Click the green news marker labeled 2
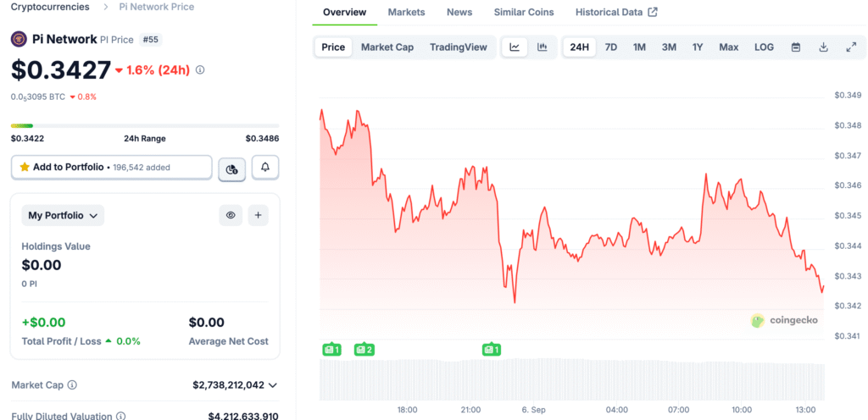Image resolution: width=868 pixels, height=420 pixels. pyautogui.click(x=364, y=349)
